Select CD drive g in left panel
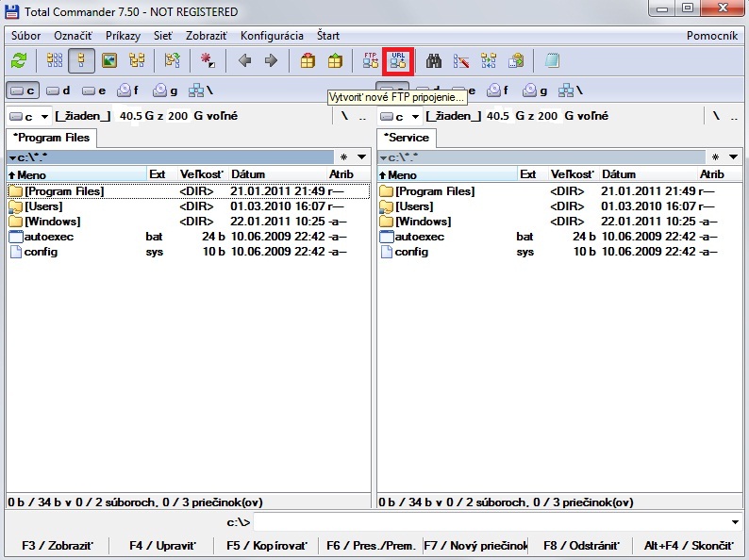The width and height of the screenshot is (749, 560). click(x=165, y=91)
